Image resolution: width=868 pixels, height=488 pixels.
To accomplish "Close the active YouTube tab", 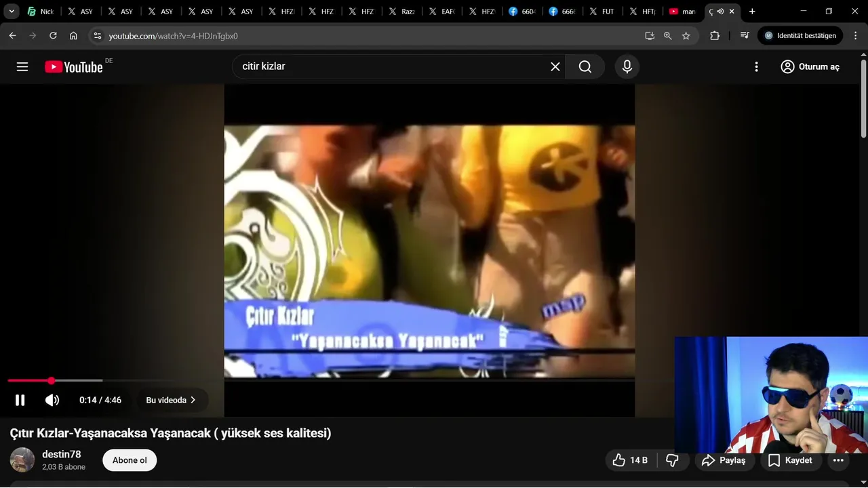I will point(732,12).
